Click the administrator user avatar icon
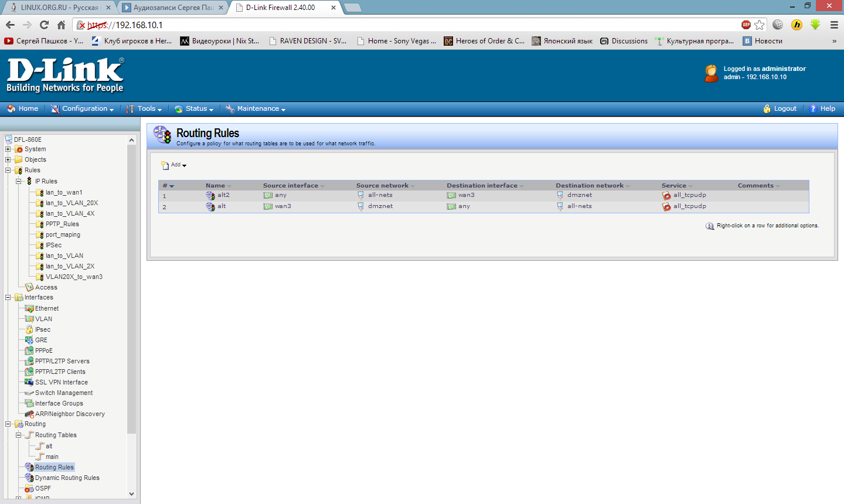The height and width of the screenshot is (504, 844). (712, 73)
